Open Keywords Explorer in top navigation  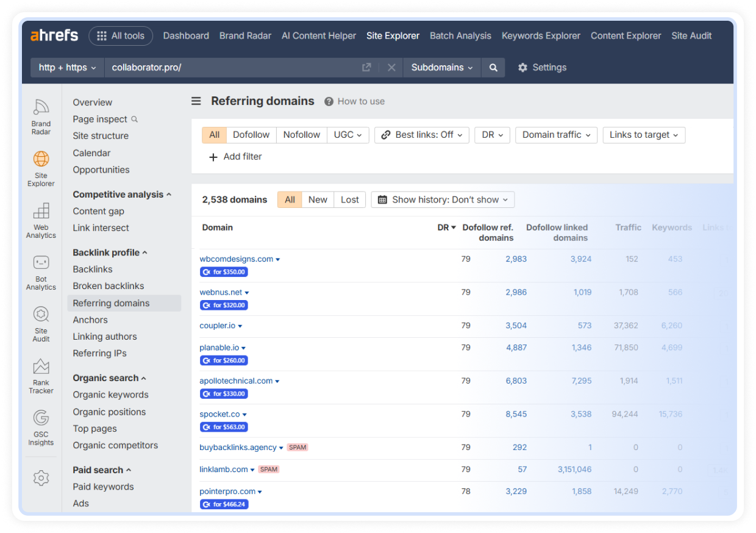point(541,35)
